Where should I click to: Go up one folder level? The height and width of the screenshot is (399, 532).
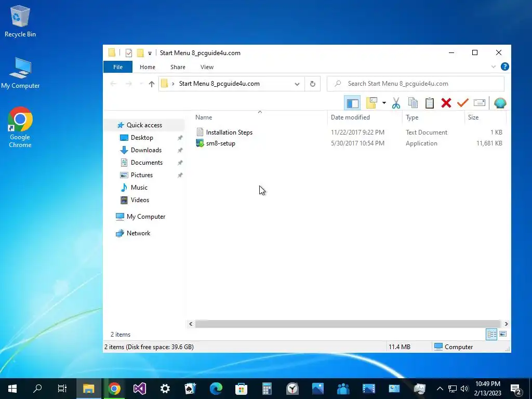click(x=152, y=84)
